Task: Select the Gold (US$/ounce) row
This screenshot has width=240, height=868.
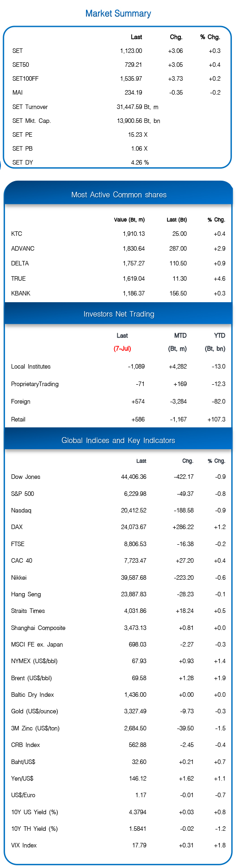Action: (118, 711)
